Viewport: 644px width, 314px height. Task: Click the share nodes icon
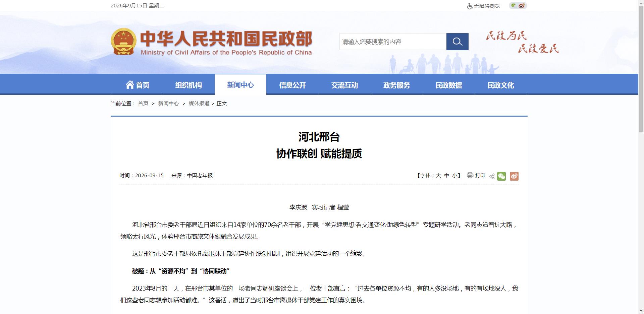pyautogui.click(x=492, y=177)
